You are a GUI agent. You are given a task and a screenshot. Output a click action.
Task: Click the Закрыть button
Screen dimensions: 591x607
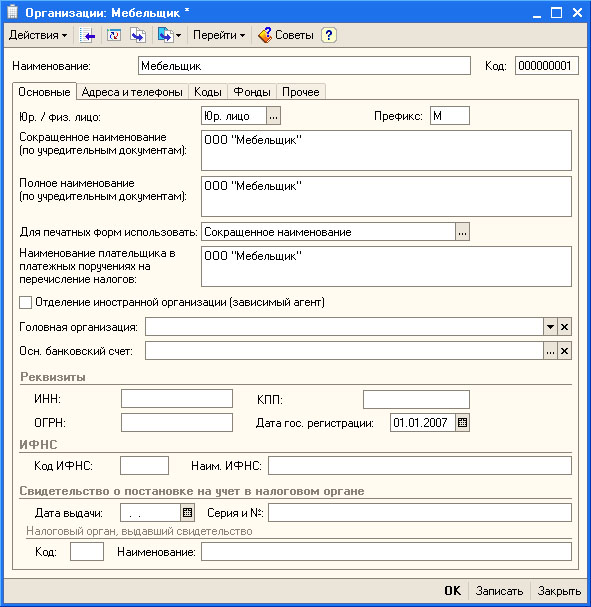coord(559,591)
